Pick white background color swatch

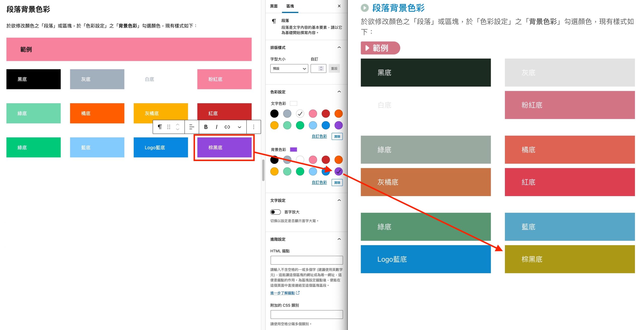300,160
